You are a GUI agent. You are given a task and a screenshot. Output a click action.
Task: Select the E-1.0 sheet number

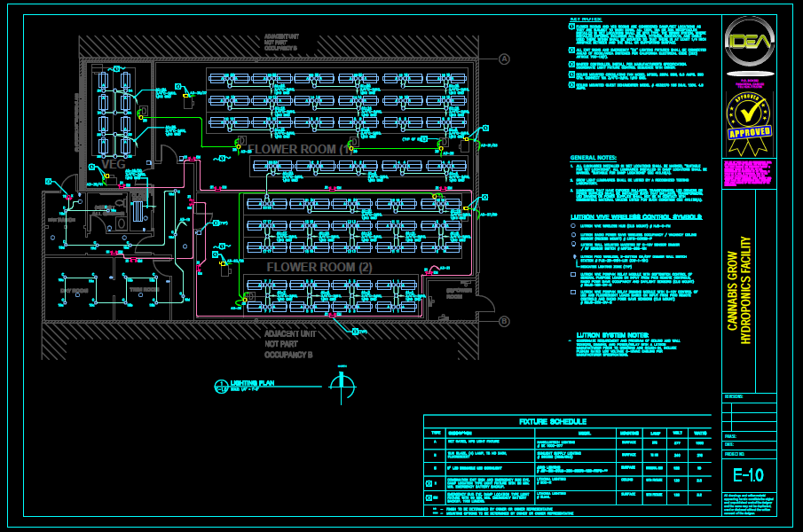tap(748, 475)
